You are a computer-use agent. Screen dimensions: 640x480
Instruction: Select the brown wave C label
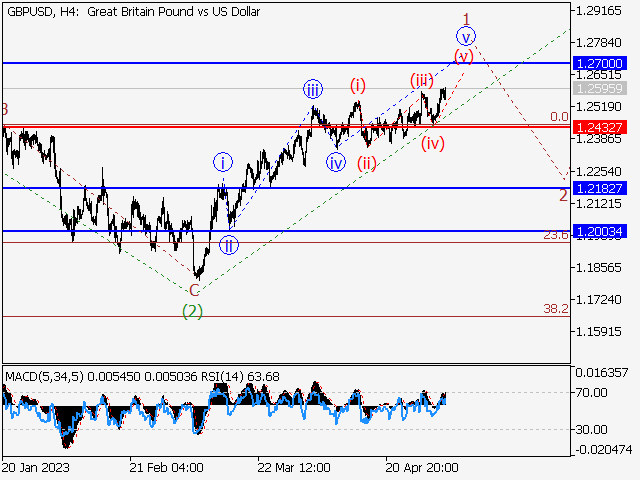click(x=194, y=290)
